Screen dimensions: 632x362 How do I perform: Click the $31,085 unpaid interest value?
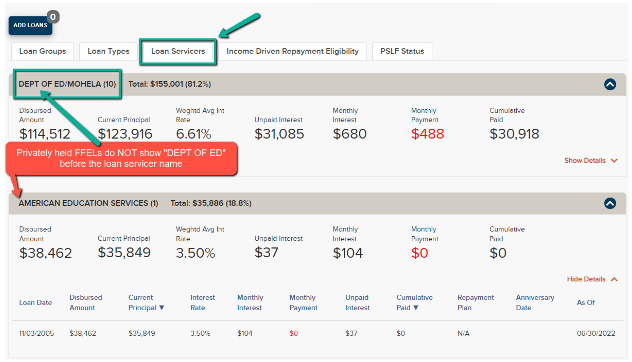pyautogui.click(x=279, y=134)
